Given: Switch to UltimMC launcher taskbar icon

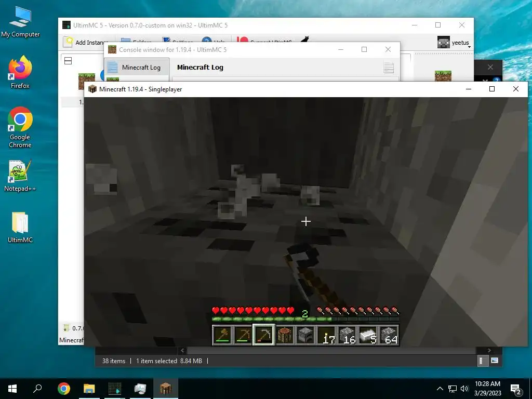Looking at the screenshot, I should [x=115, y=389].
